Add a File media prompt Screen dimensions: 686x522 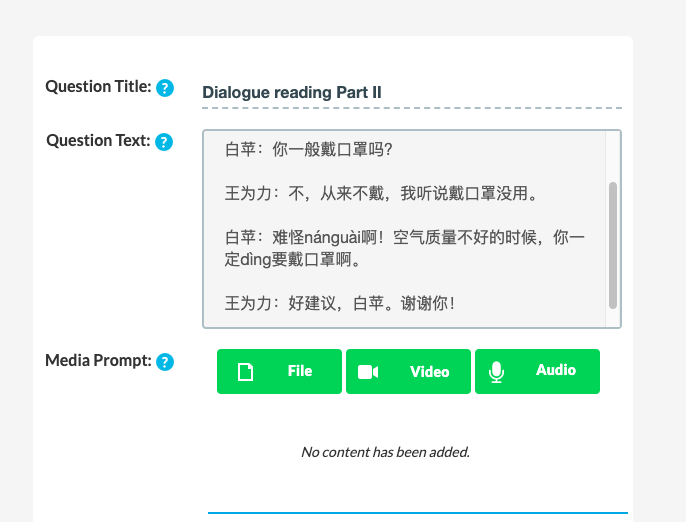(x=279, y=371)
